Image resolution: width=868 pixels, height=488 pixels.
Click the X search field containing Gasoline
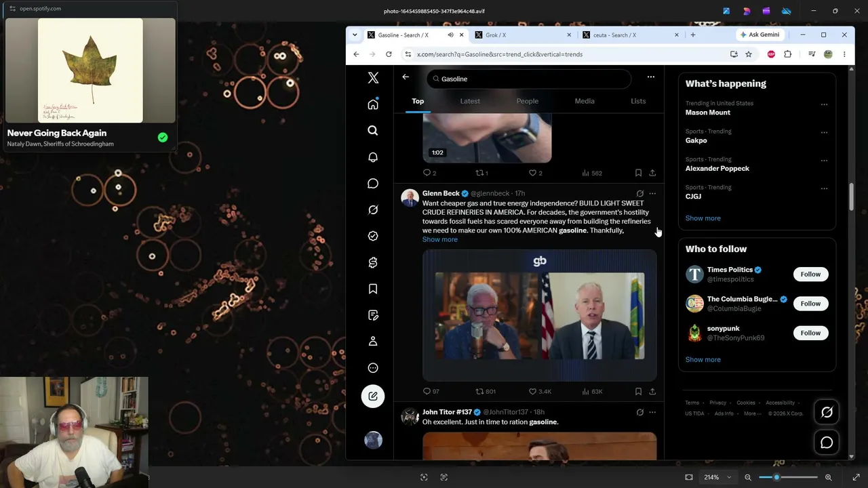[x=529, y=79]
